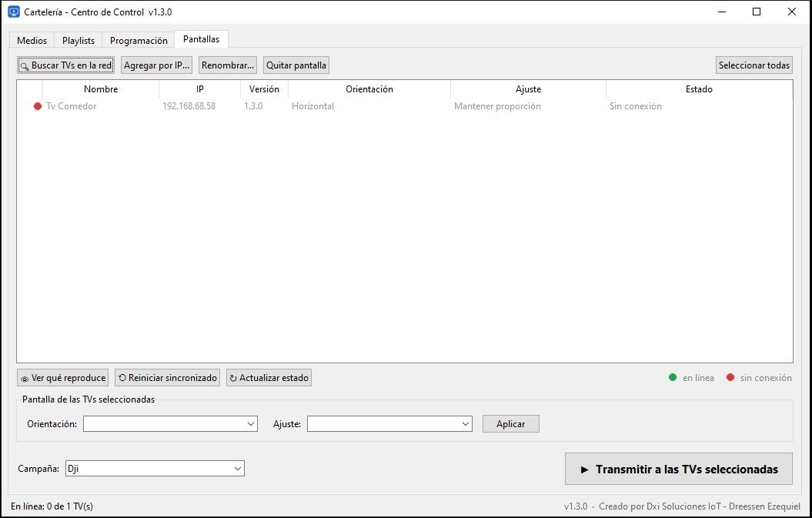Viewport: 812px width, 518px height.
Task: Search TVs with Buscar TVs en la red
Action: click(x=65, y=65)
